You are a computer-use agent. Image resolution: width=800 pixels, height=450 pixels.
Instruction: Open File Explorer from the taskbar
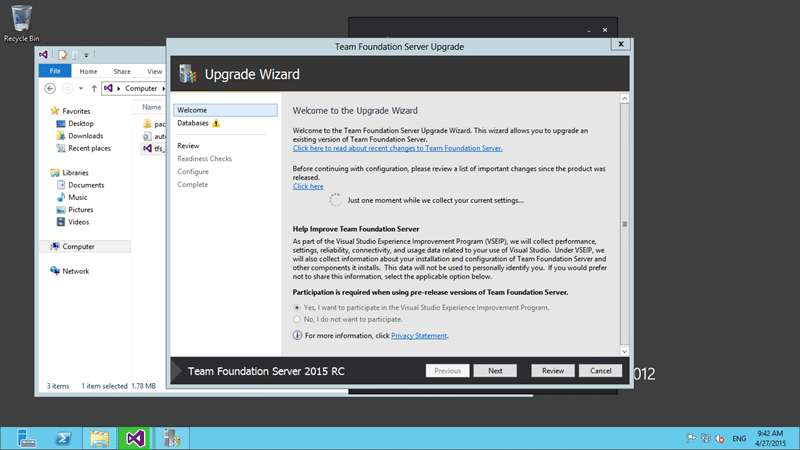pyautogui.click(x=99, y=438)
